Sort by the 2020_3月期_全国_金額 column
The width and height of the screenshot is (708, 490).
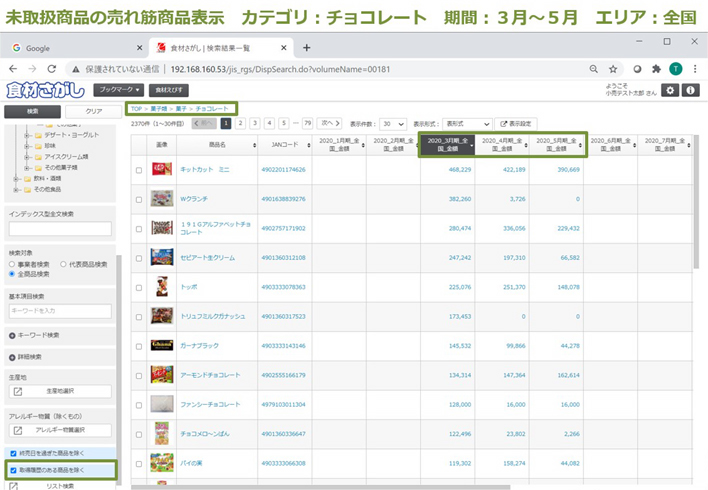click(447, 145)
